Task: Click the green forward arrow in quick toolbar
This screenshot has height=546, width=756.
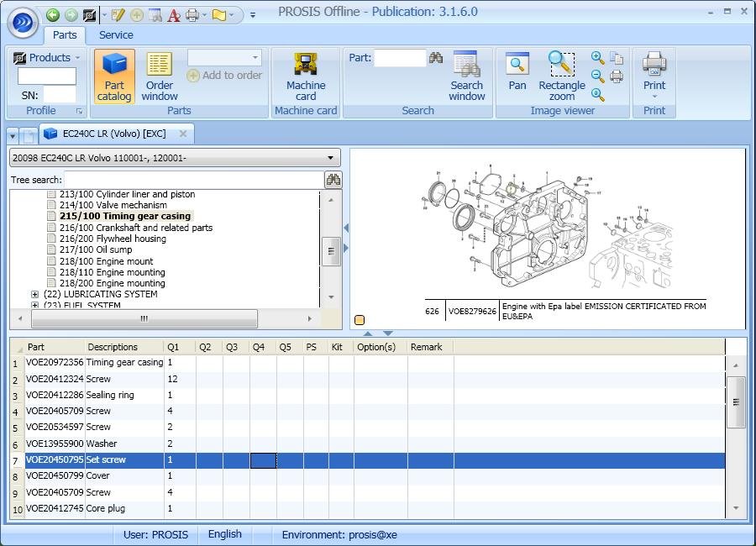Action: click(71, 15)
